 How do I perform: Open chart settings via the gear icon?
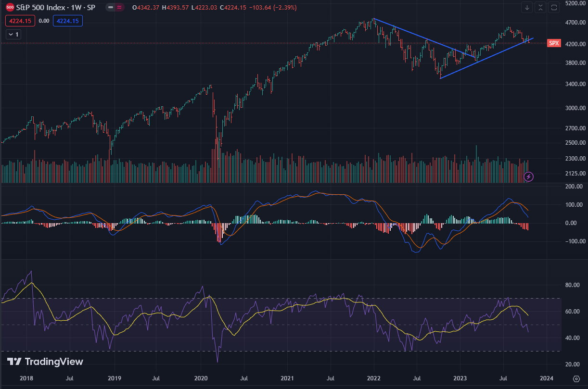(577, 379)
